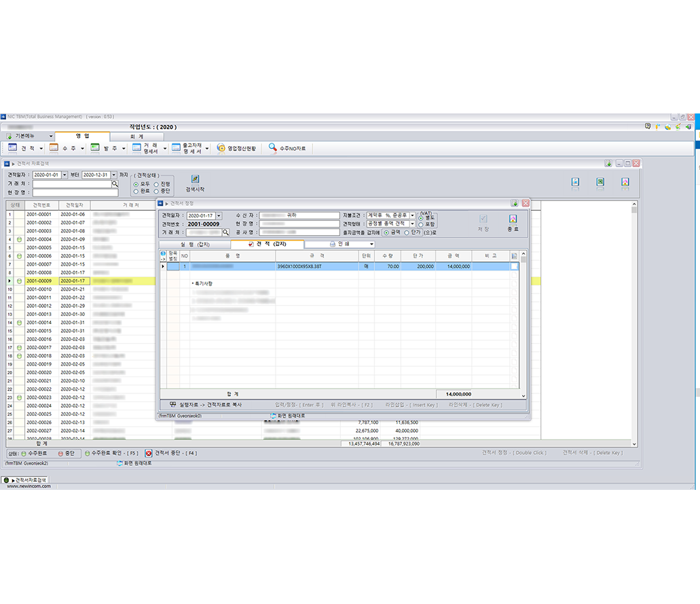Switch to the 실행 (갑지) tab
The width and height of the screenshot is (700, 604).
click(x=195, y=244)
